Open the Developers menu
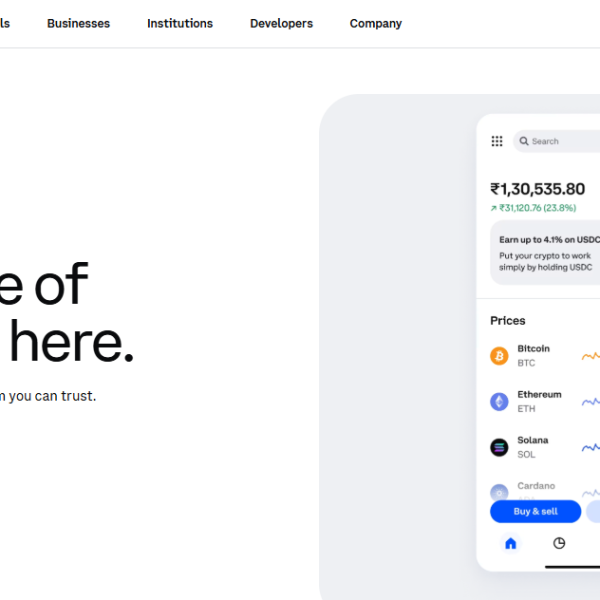The height and width of the screenshot is (600, 600). (281, 23)
